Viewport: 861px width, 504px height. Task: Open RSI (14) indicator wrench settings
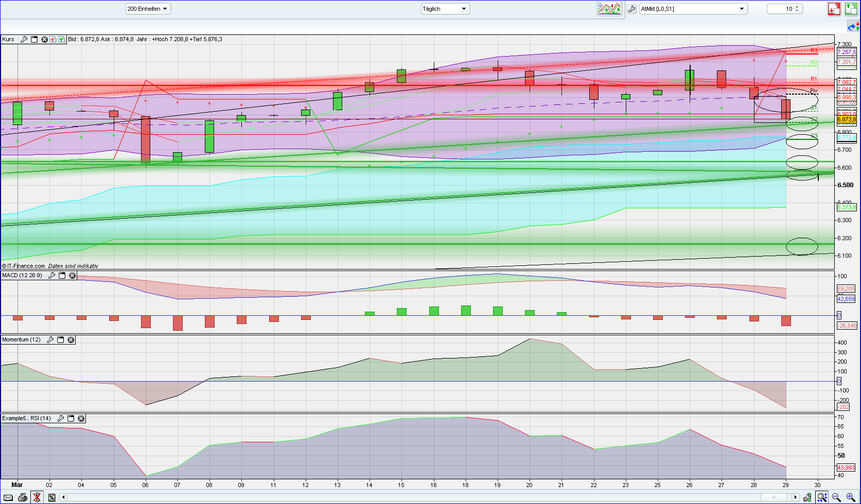[60, 419]
